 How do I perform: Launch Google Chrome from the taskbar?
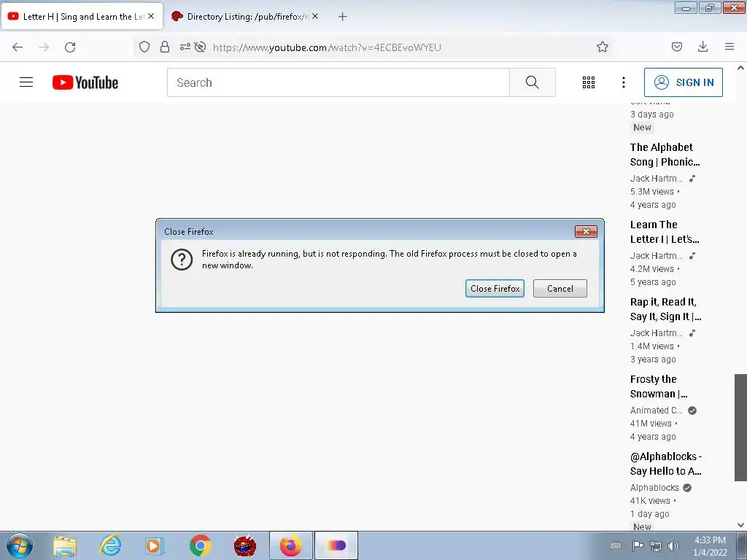click(200, 545)
